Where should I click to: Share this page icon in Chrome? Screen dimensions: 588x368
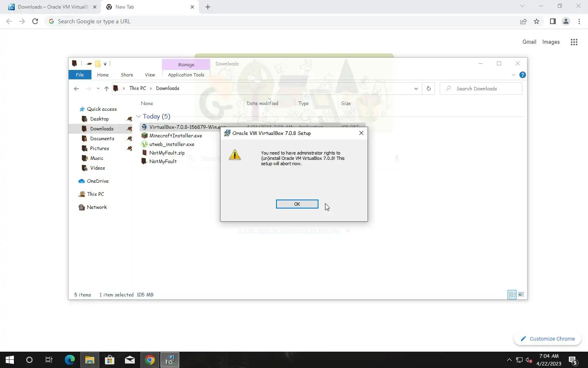click(523, 21)
